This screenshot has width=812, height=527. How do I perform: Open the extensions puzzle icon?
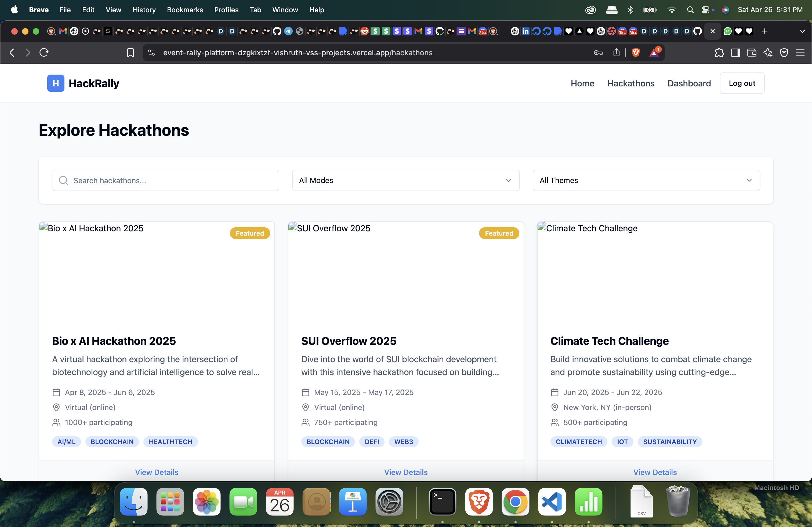(x=719, y=53)
